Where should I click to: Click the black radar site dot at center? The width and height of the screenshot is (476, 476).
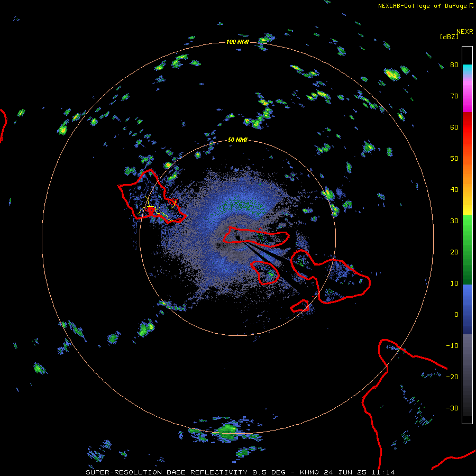tap(238, 237)
